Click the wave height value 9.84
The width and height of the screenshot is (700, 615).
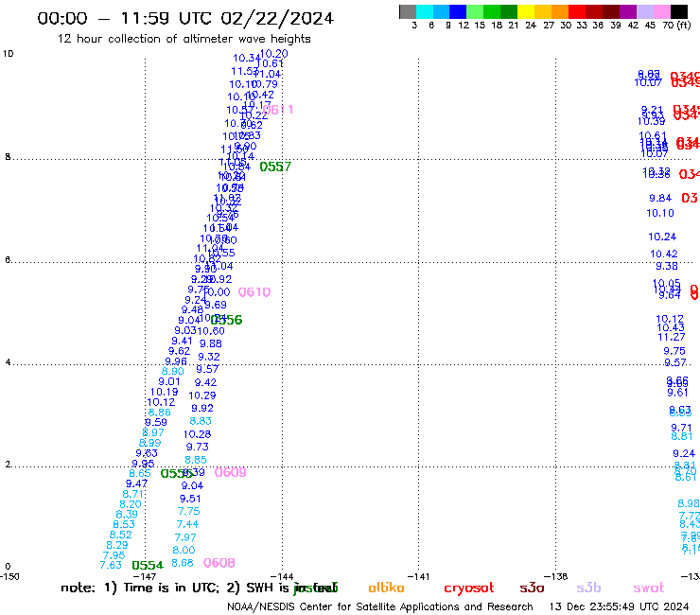[x=660, y=198]
